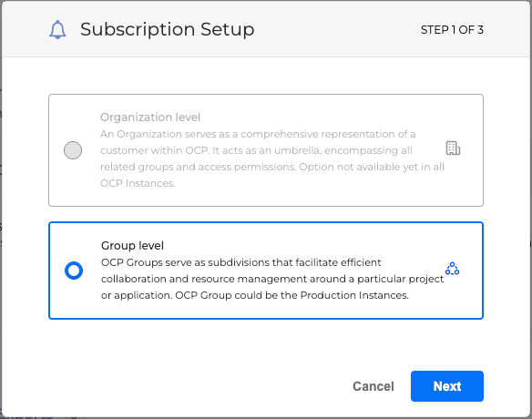Cancel the subscription setup dialog
Screen dimensions: 532x419
(373, 386)
